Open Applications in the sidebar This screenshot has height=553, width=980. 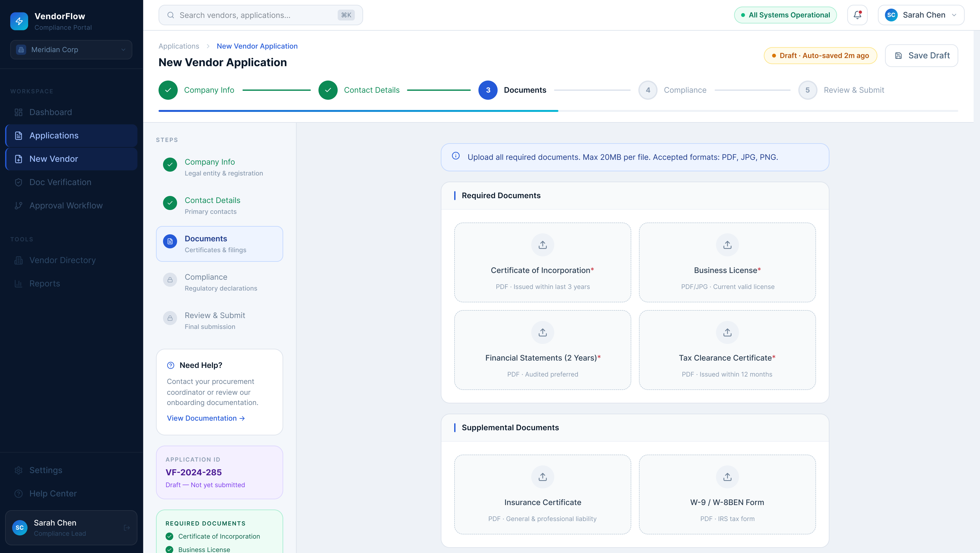click(71, 136)
